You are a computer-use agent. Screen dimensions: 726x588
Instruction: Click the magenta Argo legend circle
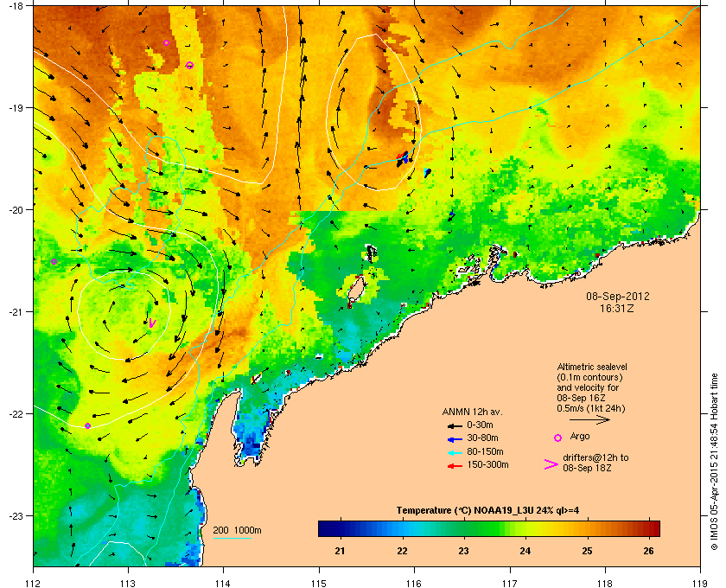point(558,438)
